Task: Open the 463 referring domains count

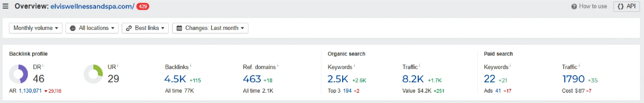Action: (252, 79)
